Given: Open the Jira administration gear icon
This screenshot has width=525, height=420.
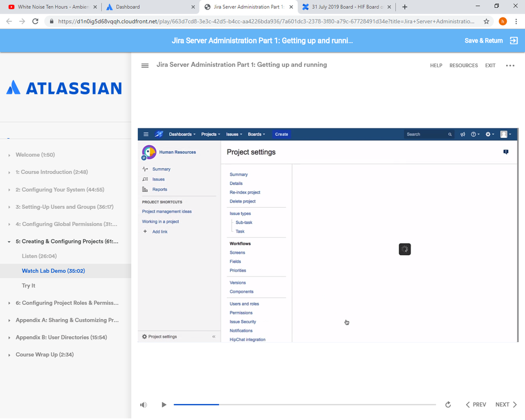Looking at the screenshot, I should [x=488, y=134].
